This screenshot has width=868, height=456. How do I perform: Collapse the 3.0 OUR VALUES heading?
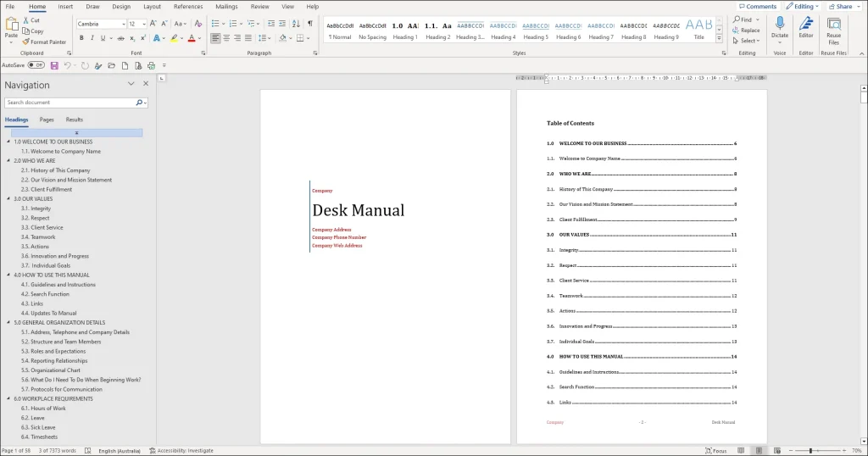click(x=8, y=198)
